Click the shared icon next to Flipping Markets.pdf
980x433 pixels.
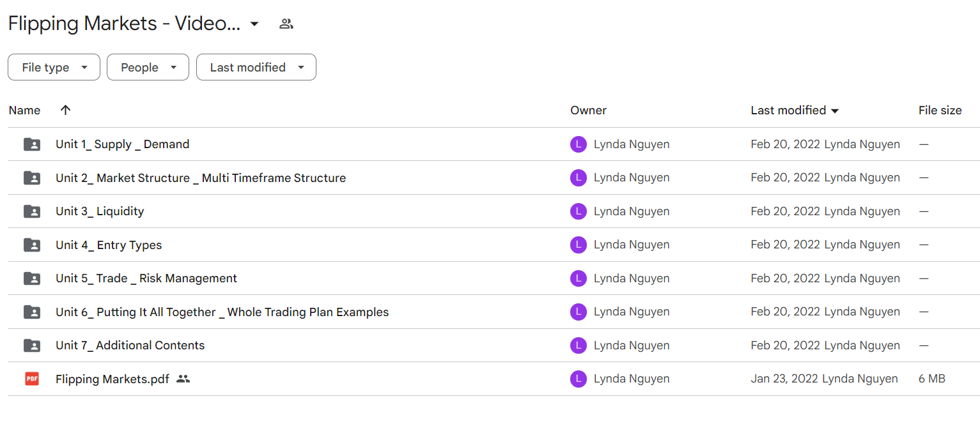point(183,379)
